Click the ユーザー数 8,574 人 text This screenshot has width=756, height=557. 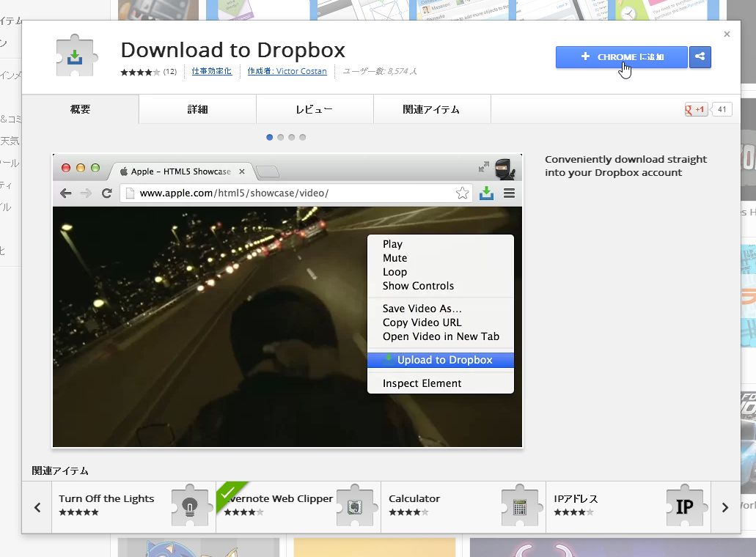379,71
